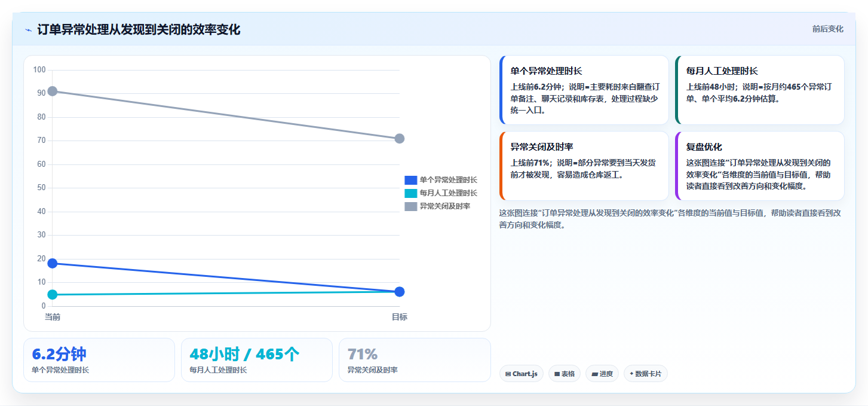Click the 数据卡片 tag chip
Viewport: 868px width, 406px height.
coord(646,374)
